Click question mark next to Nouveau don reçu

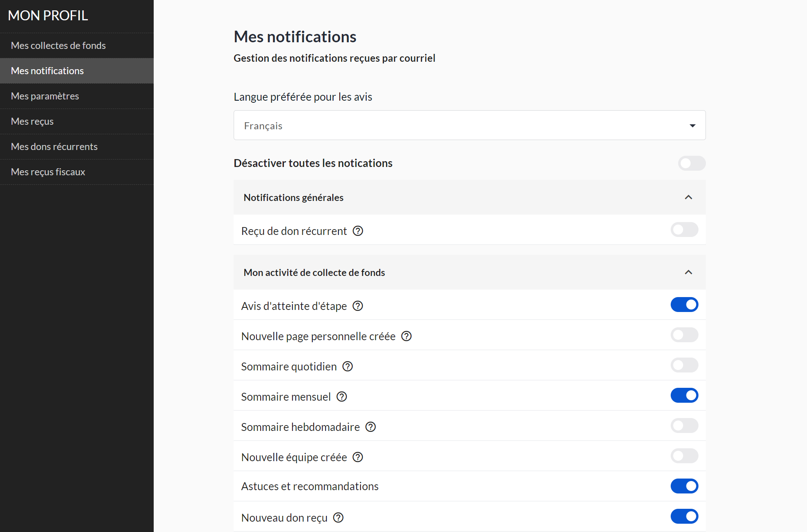pyautogui.click(x=338, y=517)
